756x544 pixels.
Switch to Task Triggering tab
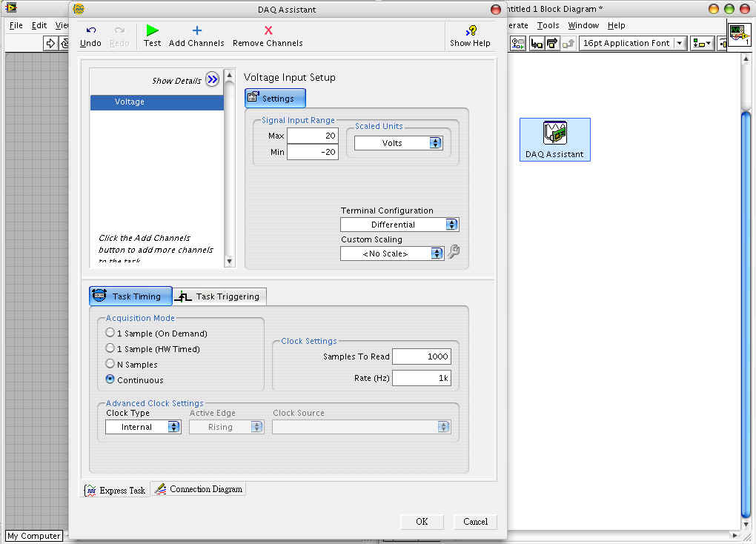220,296
